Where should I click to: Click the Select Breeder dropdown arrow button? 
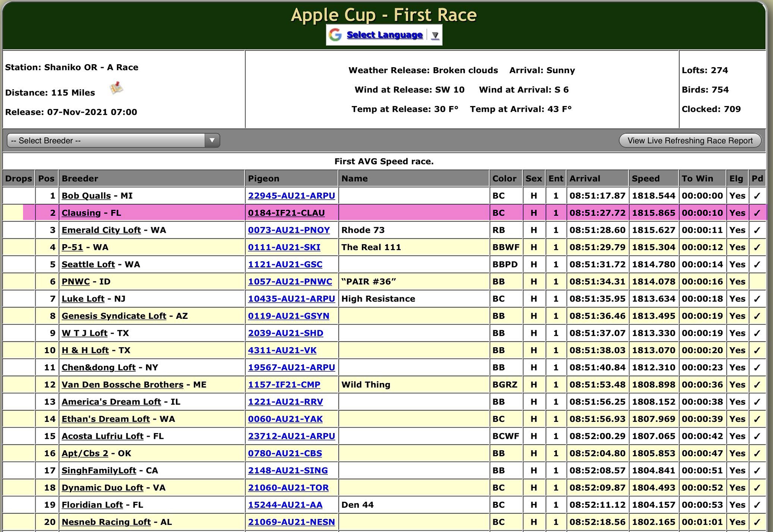212,140
